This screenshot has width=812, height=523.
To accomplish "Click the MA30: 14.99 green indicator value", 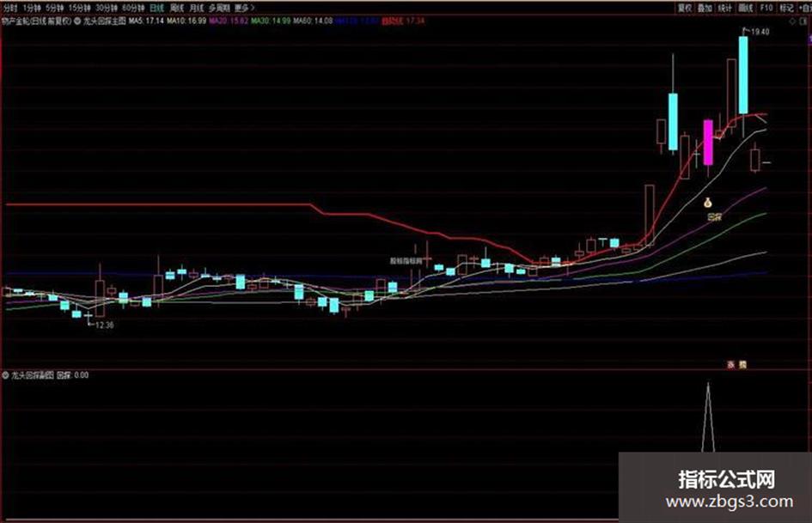I will [272, 21].
